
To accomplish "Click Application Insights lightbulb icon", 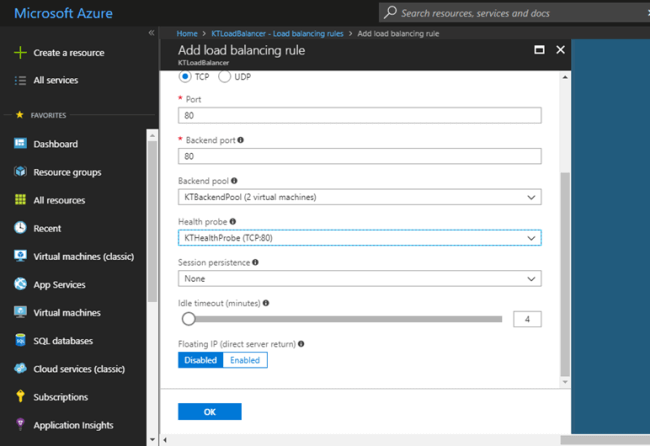I will coord(20,424).
